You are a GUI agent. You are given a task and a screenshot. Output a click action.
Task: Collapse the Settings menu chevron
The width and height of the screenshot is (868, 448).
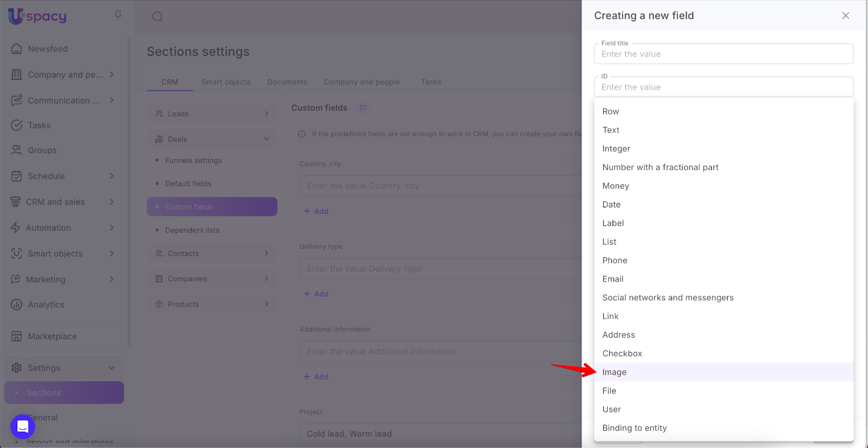click(x=111, y=368)
